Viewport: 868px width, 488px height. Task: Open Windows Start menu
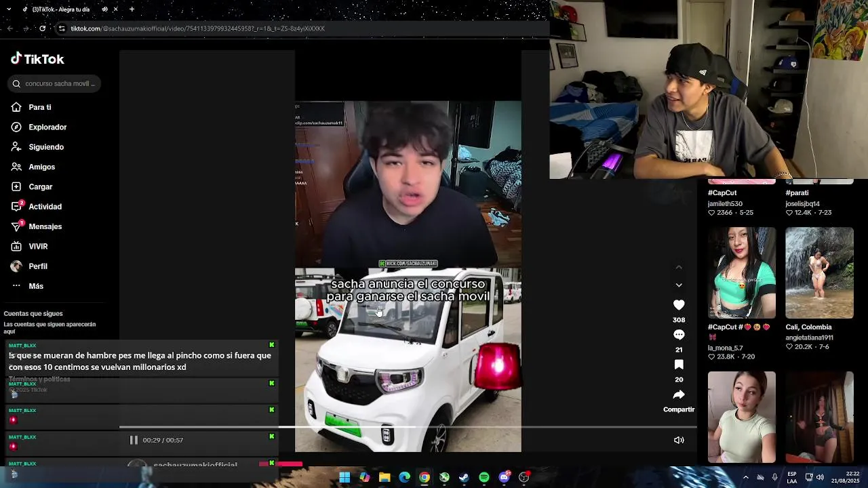pyautogui.click(x=344, y=477)
